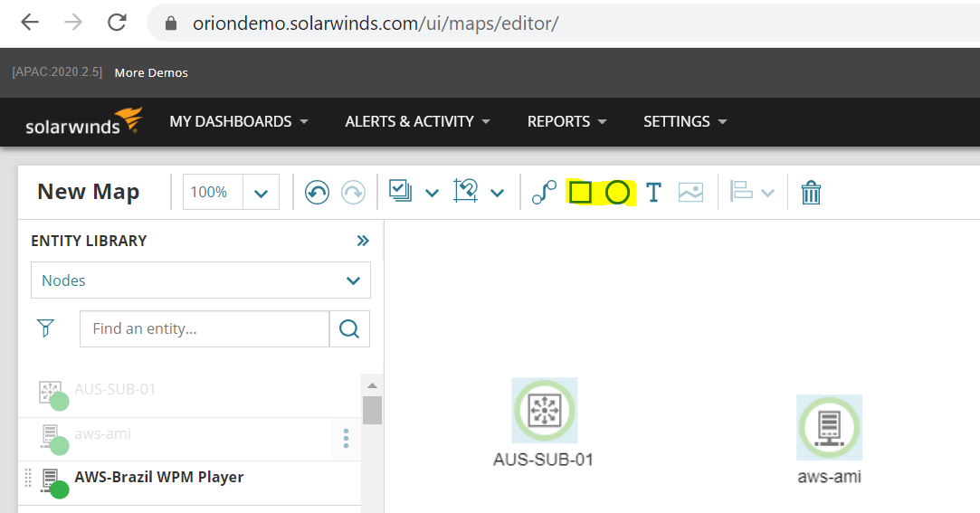Collapse Entity Library with double chevron
Image resolution: width=980 pixels, height=513 pixels.
coord(363,241)
